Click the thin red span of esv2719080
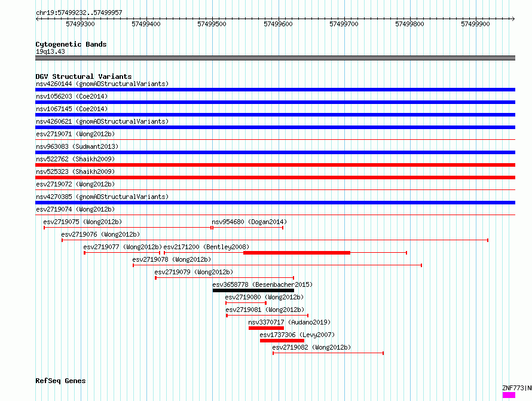 point(246,303)
